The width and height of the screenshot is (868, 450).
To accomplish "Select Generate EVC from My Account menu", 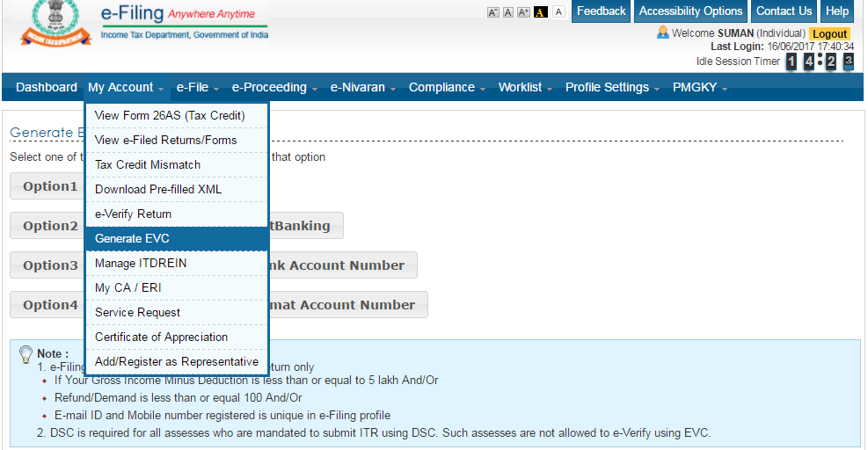I will 132,239.
